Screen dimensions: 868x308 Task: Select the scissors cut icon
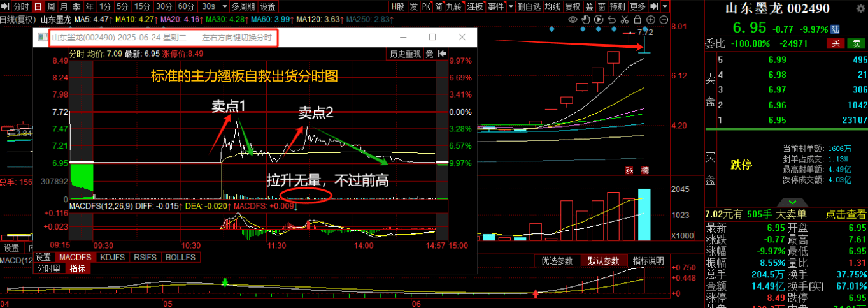click(625, 20)
